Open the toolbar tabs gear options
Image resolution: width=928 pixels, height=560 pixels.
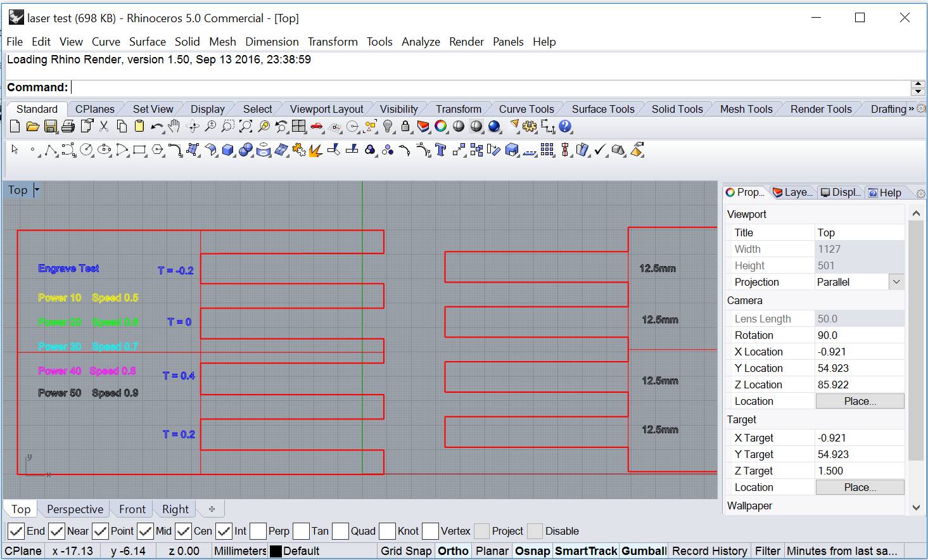click(x=921, y=109)
